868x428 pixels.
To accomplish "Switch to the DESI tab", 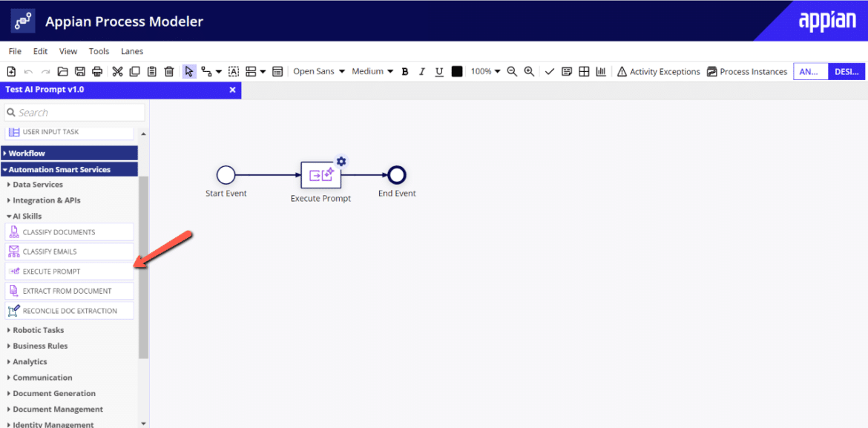I will [x=846, y=71].
